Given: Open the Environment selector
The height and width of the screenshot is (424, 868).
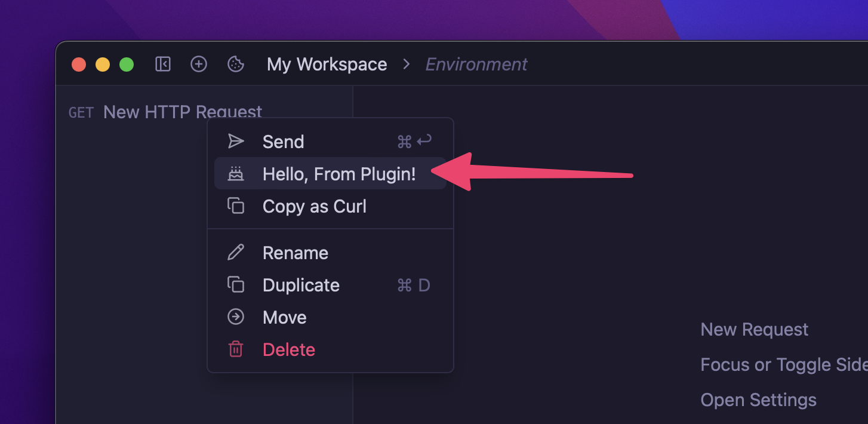Looking at the screenshot, I should coord(476,64).
